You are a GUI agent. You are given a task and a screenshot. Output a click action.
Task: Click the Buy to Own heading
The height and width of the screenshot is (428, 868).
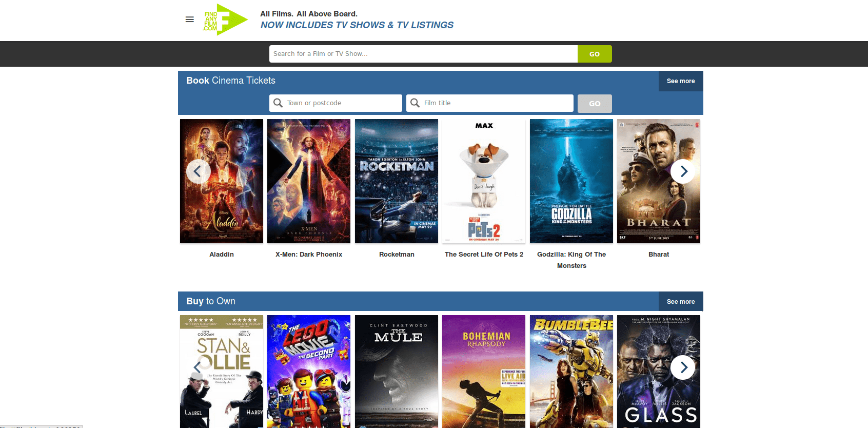pyautogui.click(x=211, y=301)
